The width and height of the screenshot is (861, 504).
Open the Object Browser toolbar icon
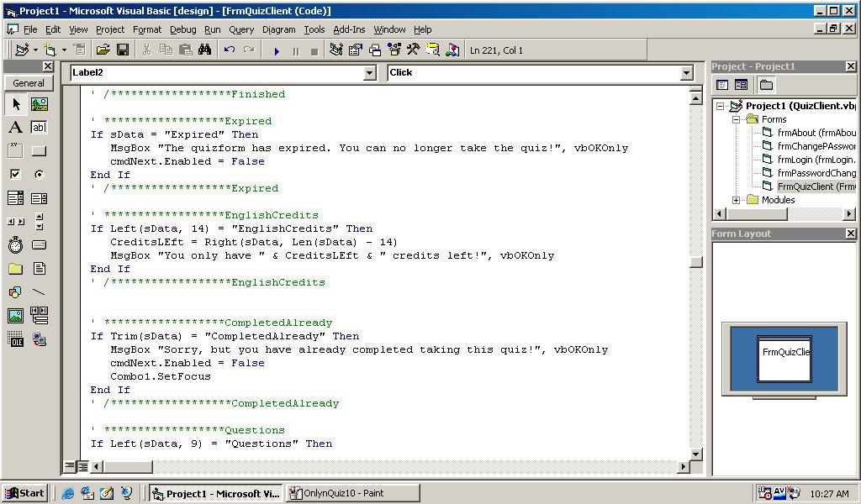[394, 50]
